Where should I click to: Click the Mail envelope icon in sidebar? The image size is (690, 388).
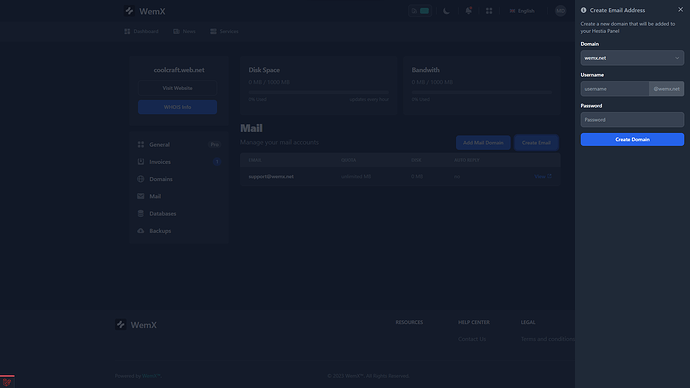click(141, 196)
